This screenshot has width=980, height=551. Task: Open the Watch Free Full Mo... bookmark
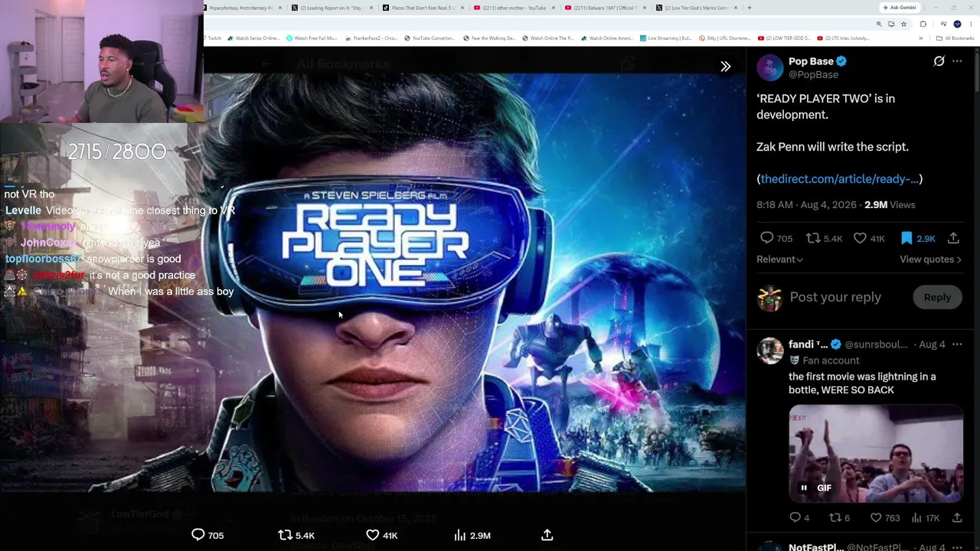click(x=312, y=38)
